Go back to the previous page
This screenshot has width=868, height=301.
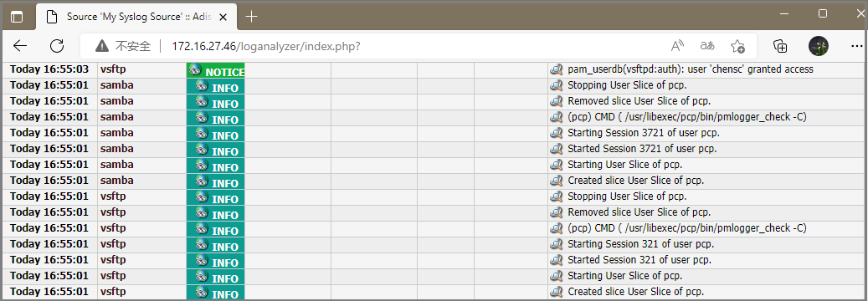(20, 46)
